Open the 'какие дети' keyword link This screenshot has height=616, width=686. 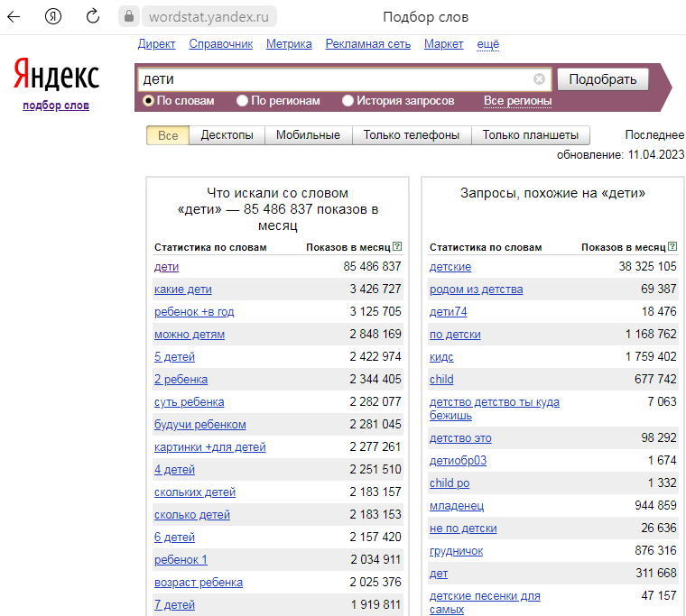coord(183,290)
